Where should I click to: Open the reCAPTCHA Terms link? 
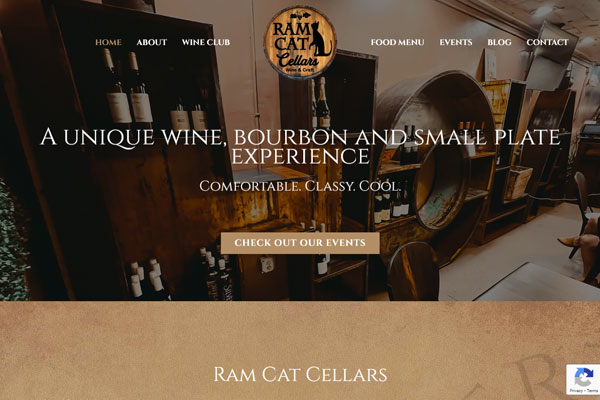point(592,391)
